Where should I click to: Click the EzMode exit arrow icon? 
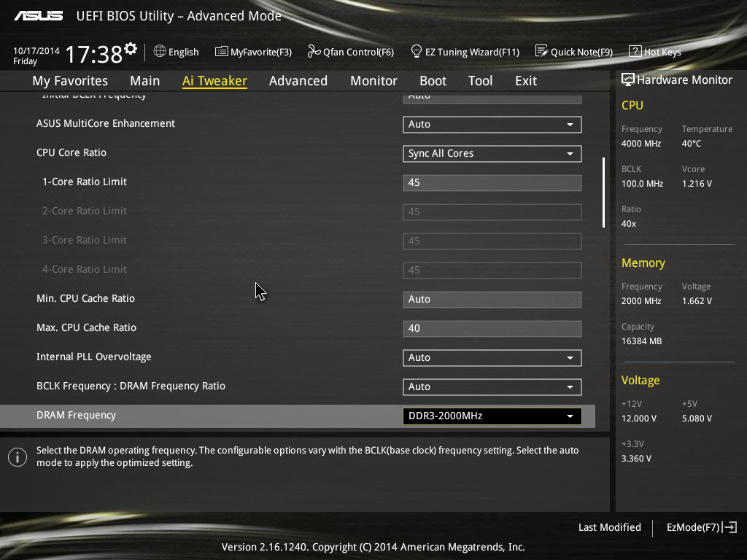pos(729,527)
